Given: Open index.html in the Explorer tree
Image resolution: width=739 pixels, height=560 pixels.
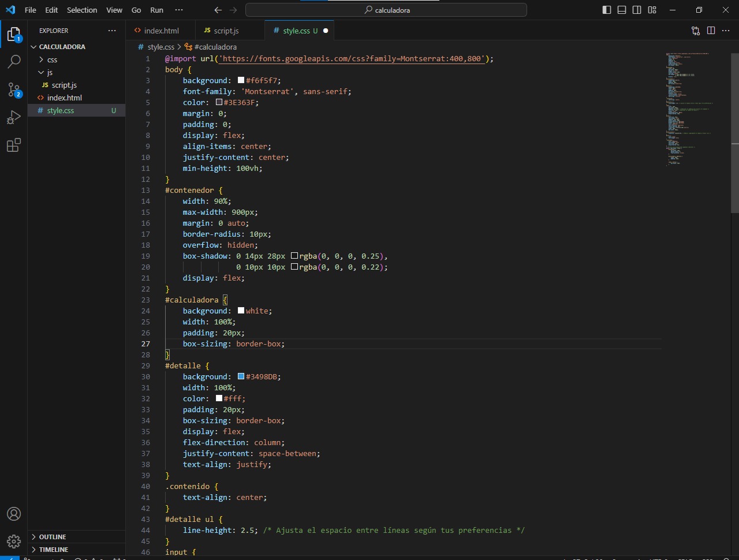Looking at the screenshot, I should pos(76,98).
